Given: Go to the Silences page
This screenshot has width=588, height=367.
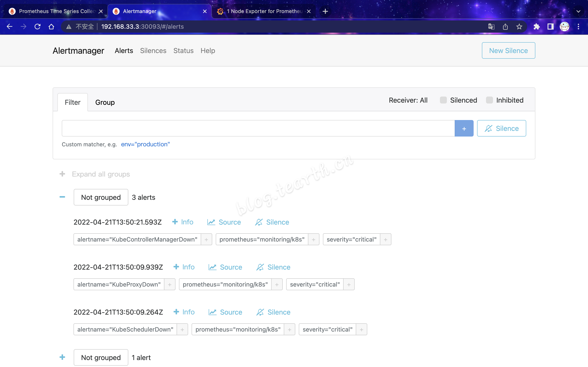Looking at the screenshot, I should (x=153, y=50).
